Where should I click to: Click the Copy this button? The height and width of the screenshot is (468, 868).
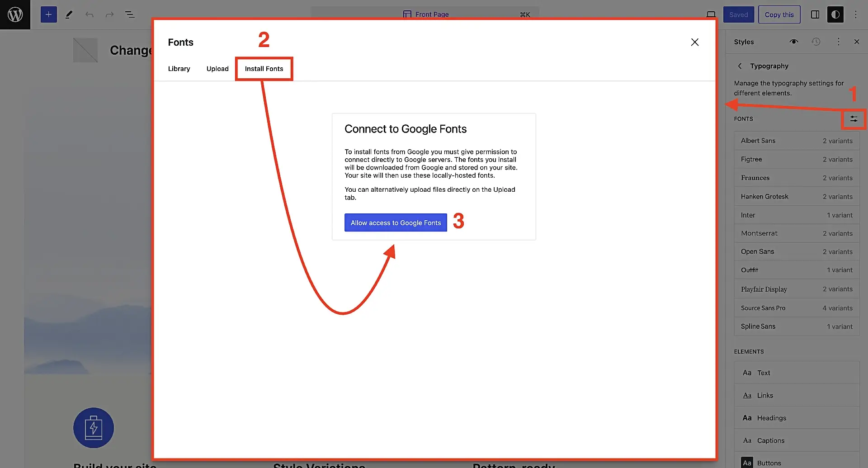click(x=779, y=14)
